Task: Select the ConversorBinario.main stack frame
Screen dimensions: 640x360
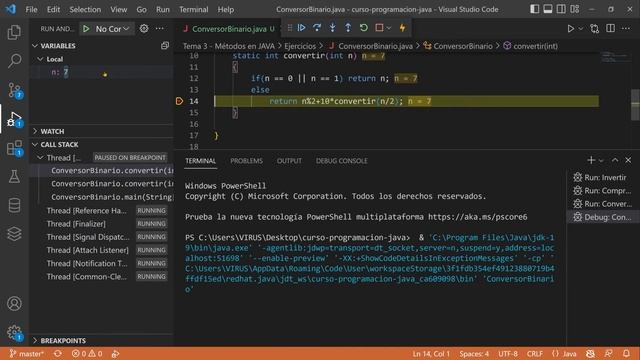Action: coord(111,197)
